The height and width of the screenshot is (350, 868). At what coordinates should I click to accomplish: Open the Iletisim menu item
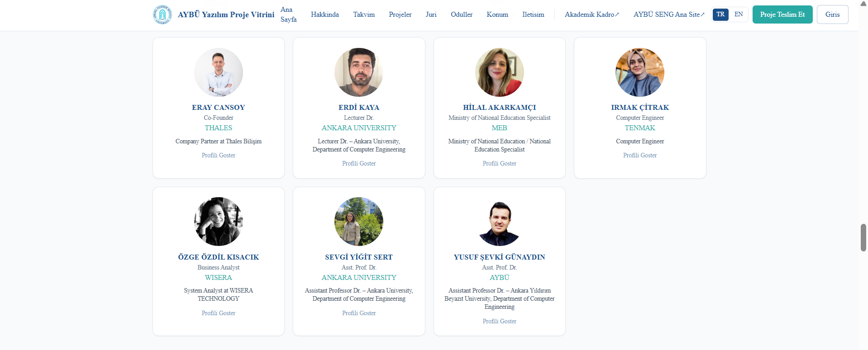click(x=533, y=14)
